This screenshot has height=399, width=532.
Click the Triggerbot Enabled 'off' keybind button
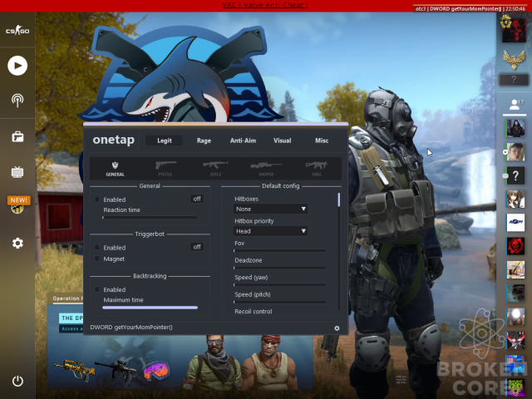(197, 247)
